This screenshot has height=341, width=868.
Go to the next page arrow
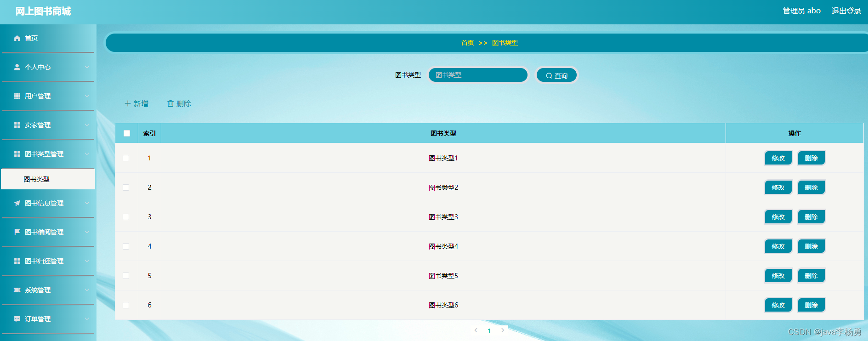click(x=503, y=330)
